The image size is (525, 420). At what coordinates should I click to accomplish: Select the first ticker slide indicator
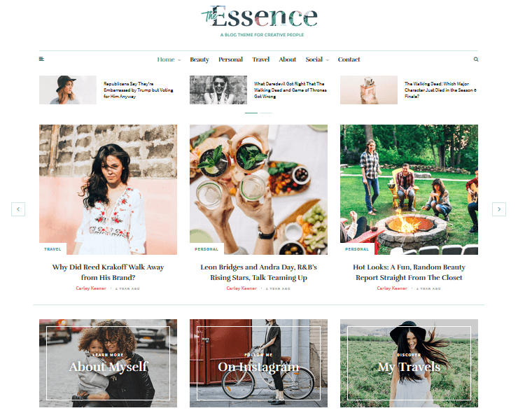251,113
